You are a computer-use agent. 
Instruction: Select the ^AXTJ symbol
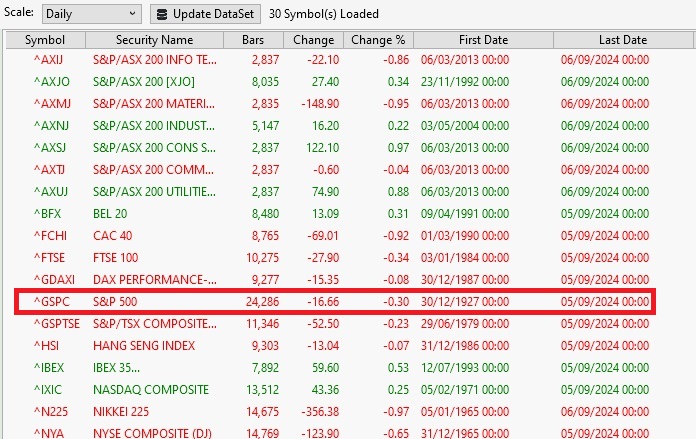(x=49, y=170)
